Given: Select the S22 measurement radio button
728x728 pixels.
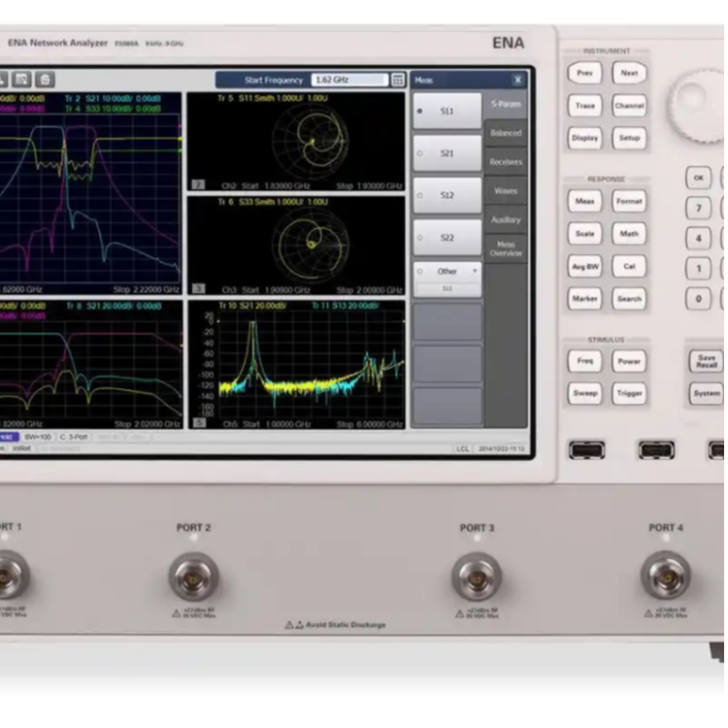Looking at the screenshot, I should pyautogui.click(x=419, y=238).
